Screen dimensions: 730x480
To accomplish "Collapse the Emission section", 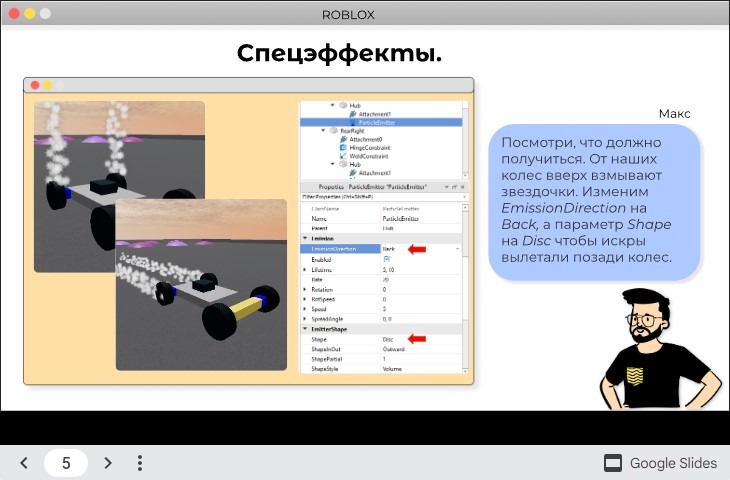I will (305, 238).
